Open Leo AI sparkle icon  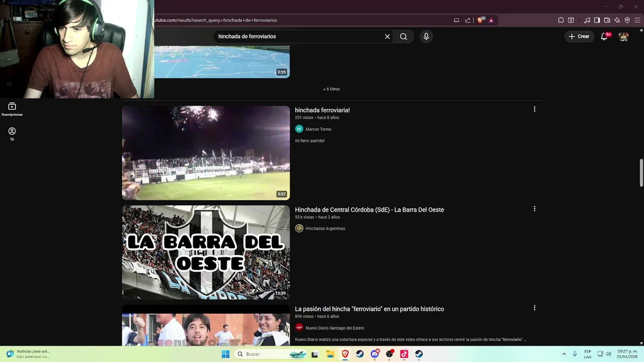(617, 20)
